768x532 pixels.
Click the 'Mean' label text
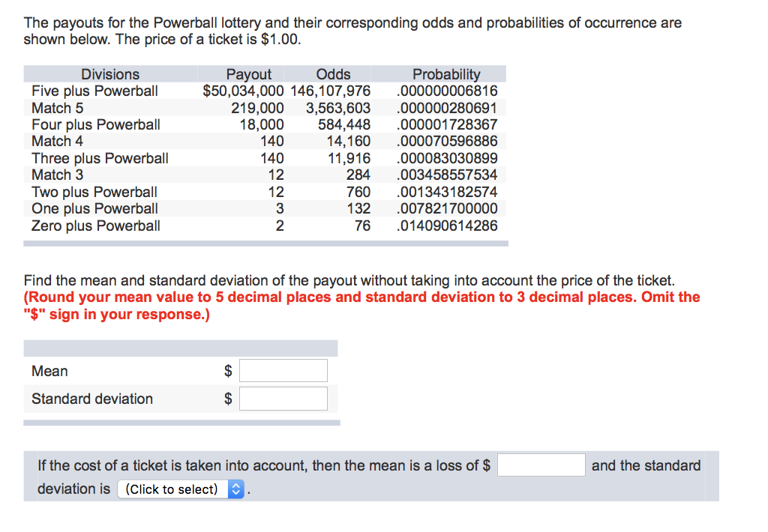point(49,370)
